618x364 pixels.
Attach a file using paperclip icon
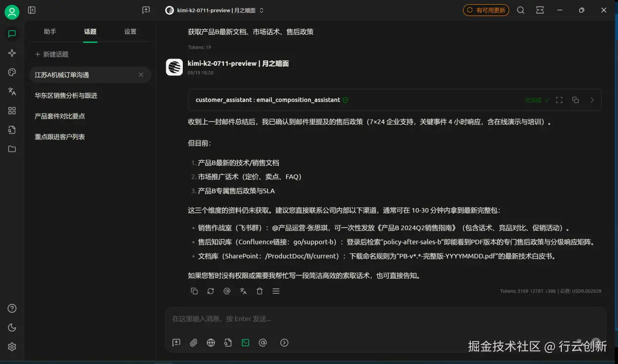(194, 343)
